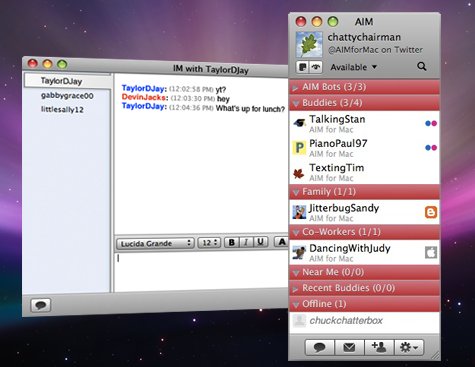Click DancingWithJudy's avatar picture
This screenshot has width=475, height=367.
point(299,252)
